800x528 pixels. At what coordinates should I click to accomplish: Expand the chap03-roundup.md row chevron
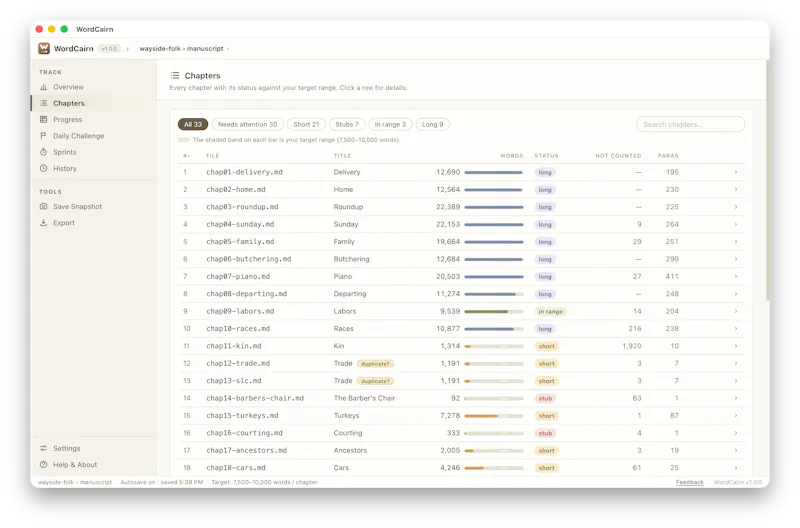[x=736, y=207]
